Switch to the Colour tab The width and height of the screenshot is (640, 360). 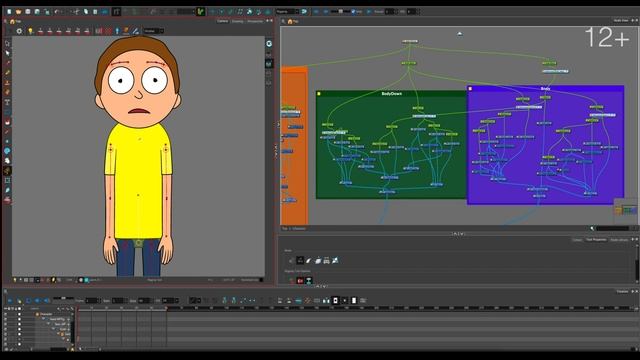coord(577,240)
